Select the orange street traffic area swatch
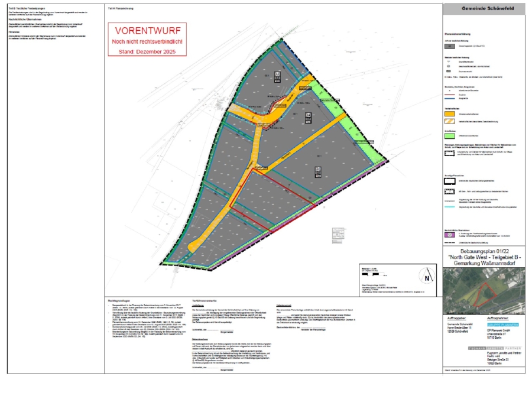This screenshot has width=532, height=399. [450, 114]
